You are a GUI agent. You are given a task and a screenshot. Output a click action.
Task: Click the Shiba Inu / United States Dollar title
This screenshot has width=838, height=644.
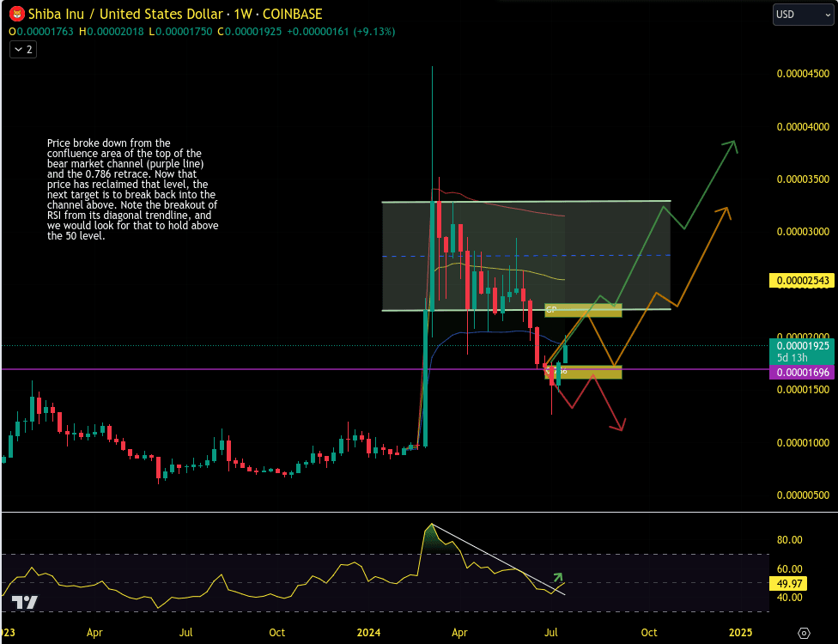[125, 14]
